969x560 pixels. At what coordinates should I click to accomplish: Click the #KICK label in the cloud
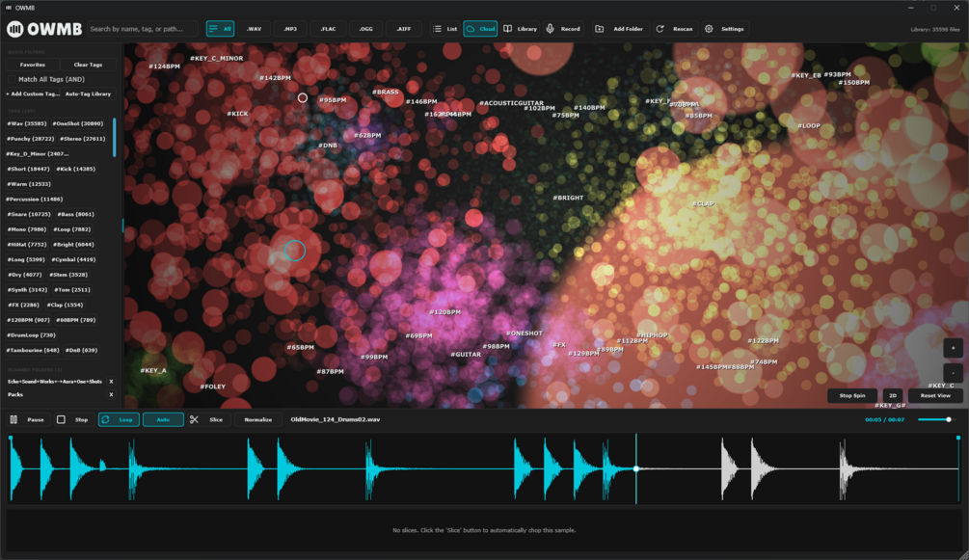click(x=237, y=114)
